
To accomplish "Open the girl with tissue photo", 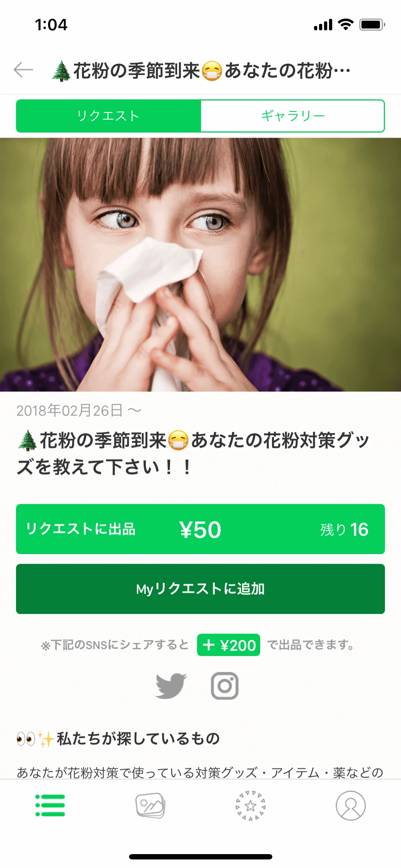I will (x=200, y=265).
